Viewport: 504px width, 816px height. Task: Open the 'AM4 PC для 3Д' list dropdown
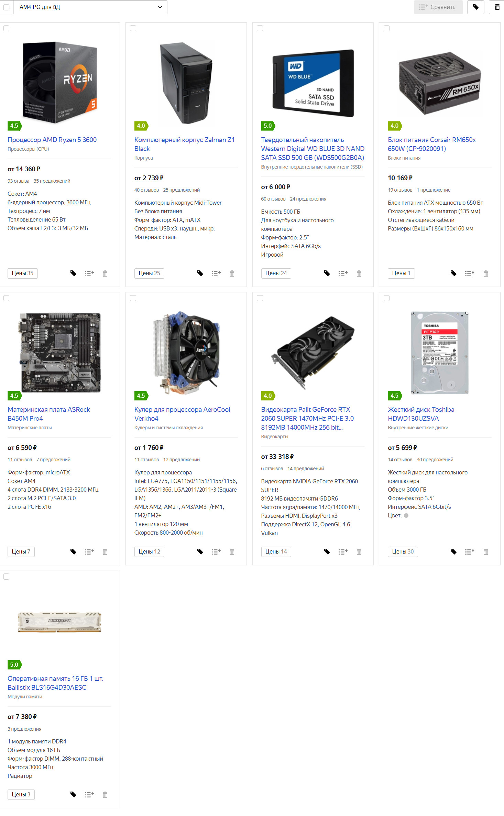[90, 7]
